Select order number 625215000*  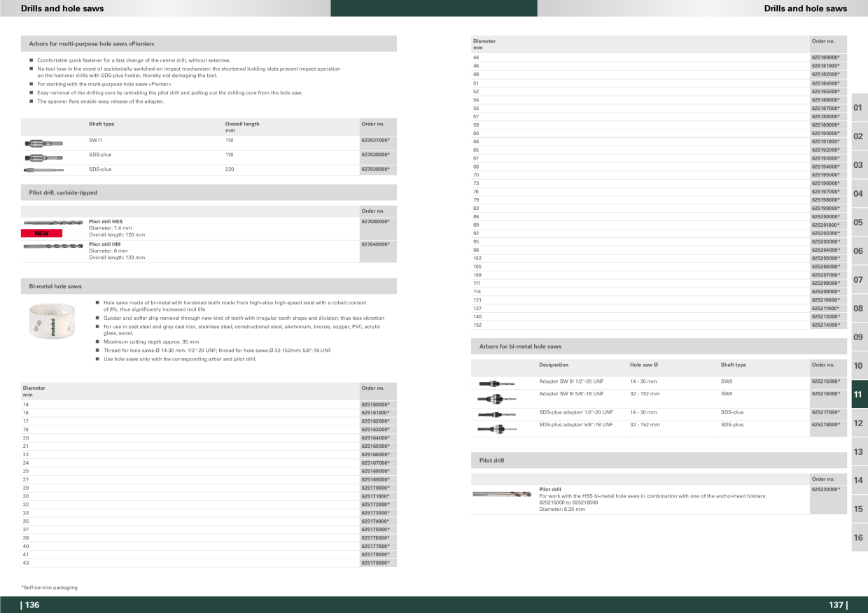[x=825, y=381]
